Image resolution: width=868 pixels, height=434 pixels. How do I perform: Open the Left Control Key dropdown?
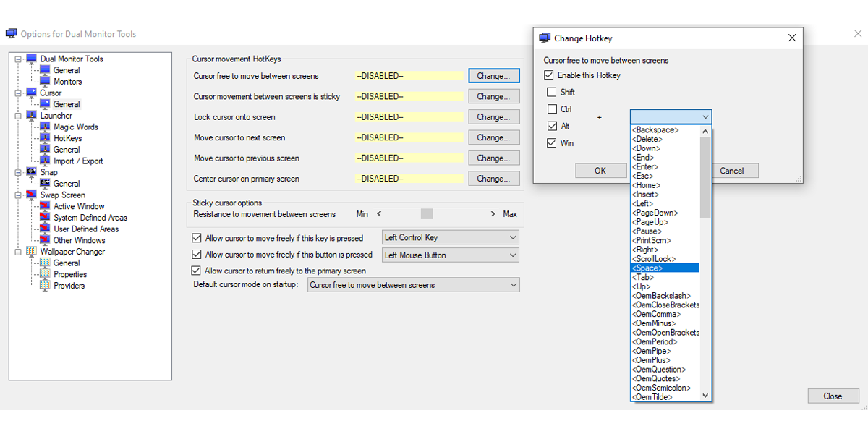[451, 237]
